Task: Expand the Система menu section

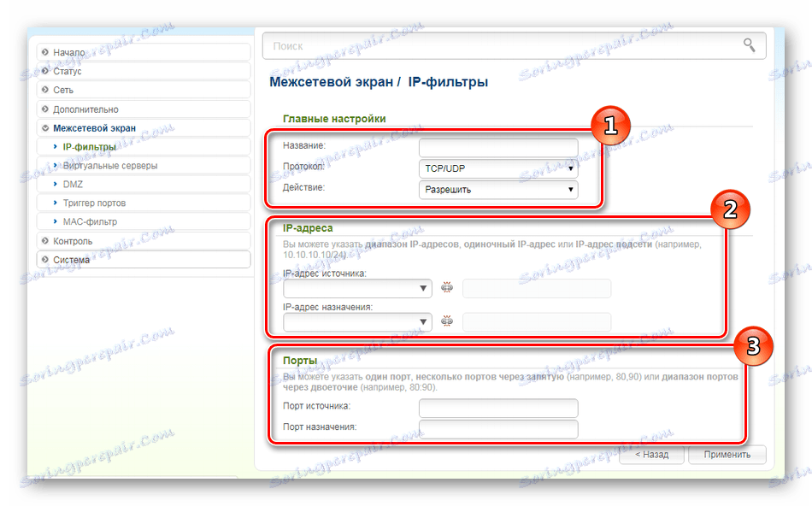Action: [144, 260]
